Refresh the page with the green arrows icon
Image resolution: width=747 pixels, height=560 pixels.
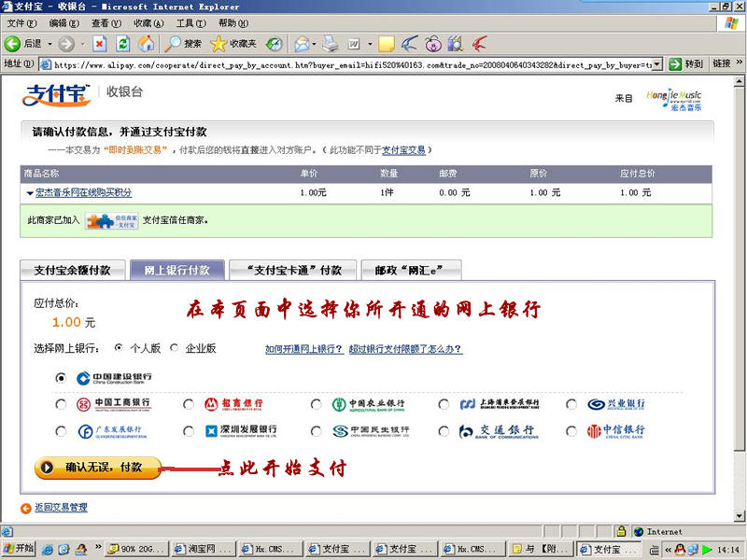[x=123, y=44]
